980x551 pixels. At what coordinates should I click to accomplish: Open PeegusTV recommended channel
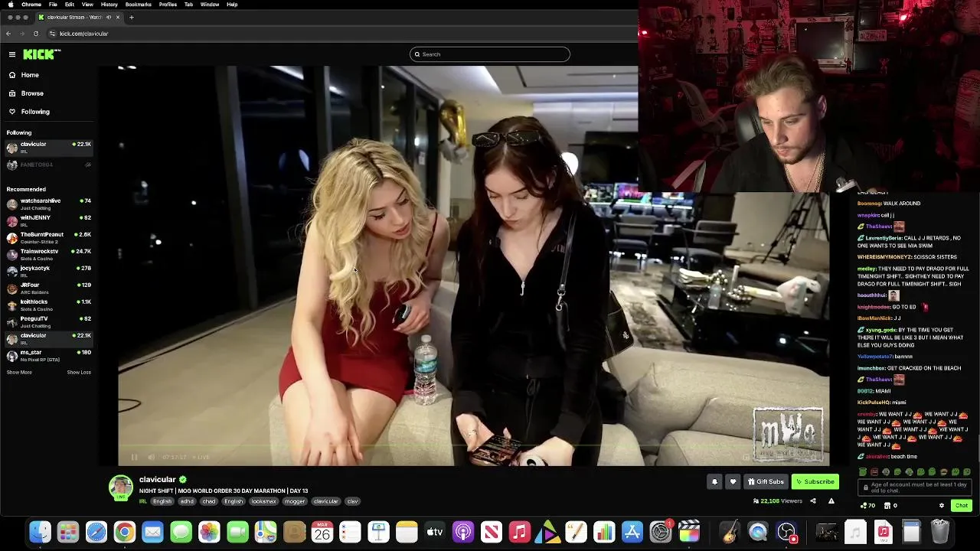coord(49,321)
